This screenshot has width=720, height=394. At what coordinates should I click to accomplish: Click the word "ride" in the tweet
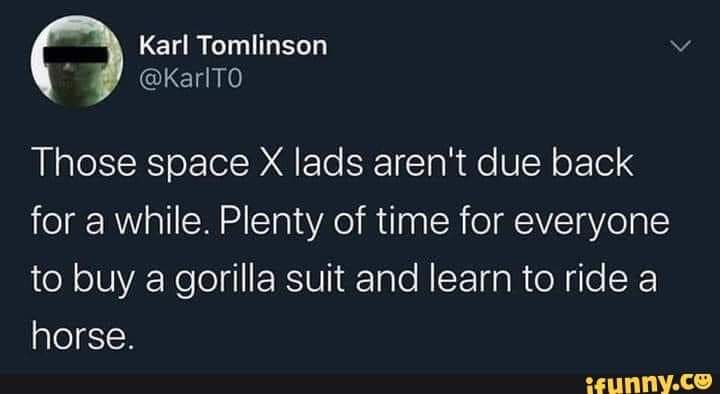596,281
